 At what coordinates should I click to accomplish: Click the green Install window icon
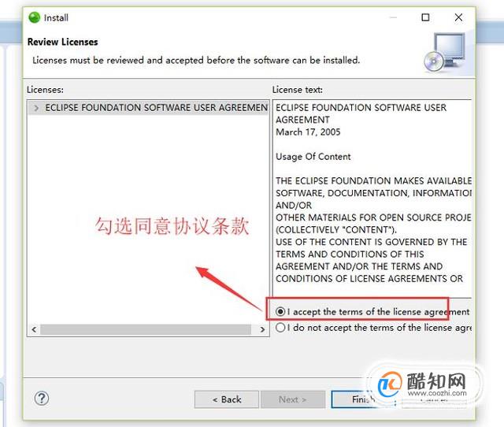pyautogui.click(x=35, y=17)
